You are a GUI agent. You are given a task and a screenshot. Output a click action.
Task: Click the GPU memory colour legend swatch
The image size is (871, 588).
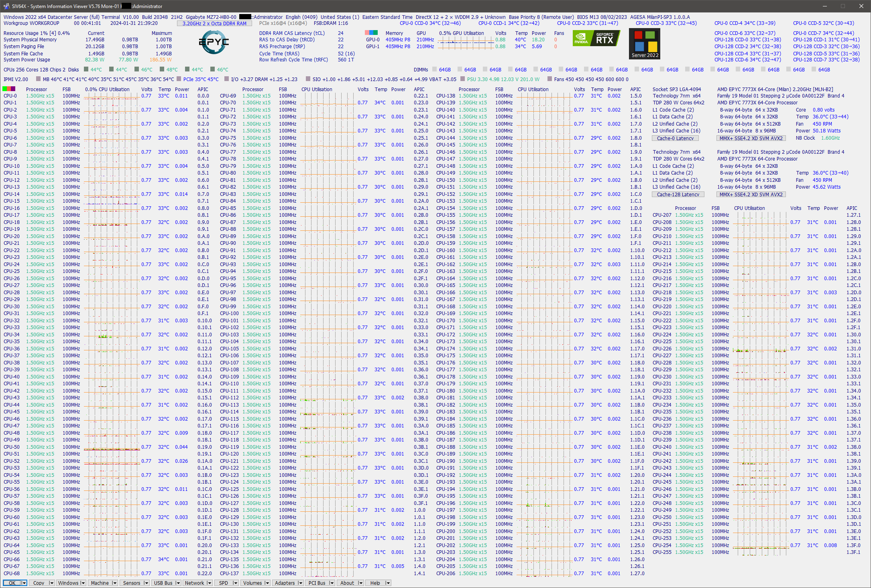[x=371, y=33]
